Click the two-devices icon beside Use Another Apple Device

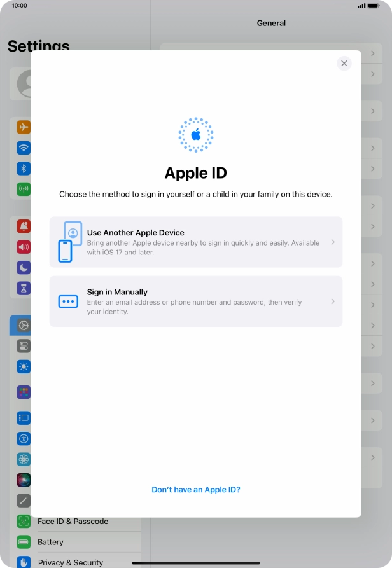coord(69,242)
